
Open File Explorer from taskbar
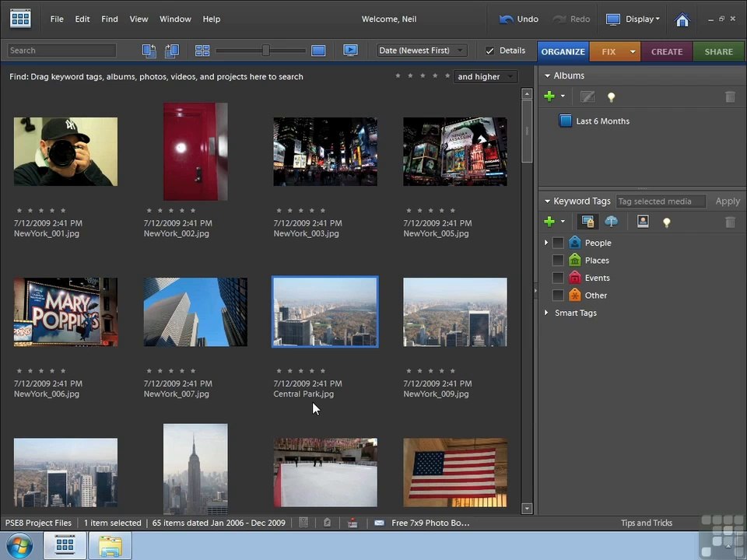(x=110, y=546)
